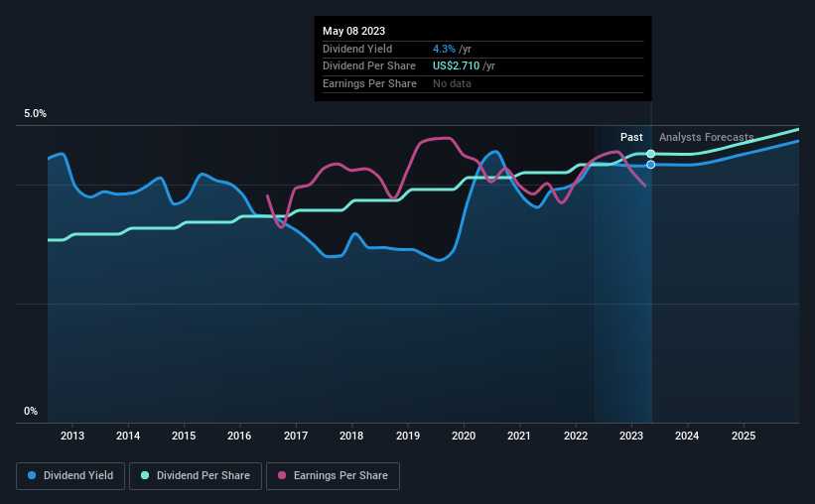The height and width of the screenshot is (504, 815).
Task: Toggle the Dividend Per Share legend button
Action: [196, 476]
